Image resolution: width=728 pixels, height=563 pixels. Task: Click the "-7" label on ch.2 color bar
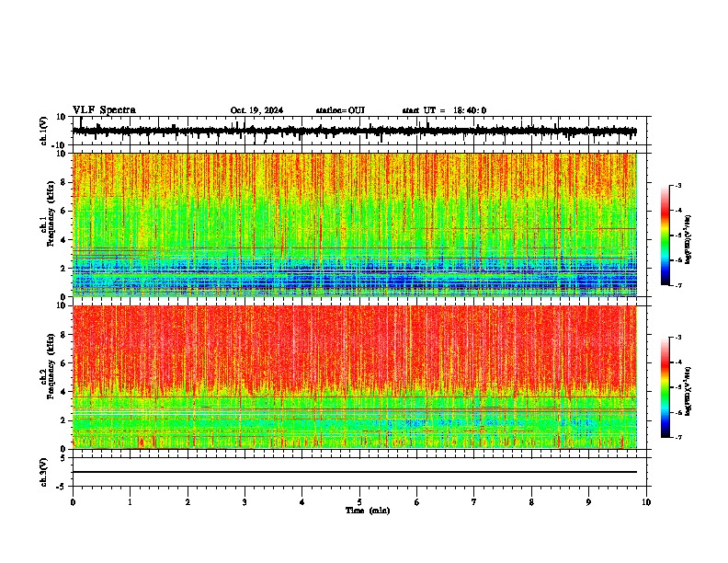coord(678,437)
